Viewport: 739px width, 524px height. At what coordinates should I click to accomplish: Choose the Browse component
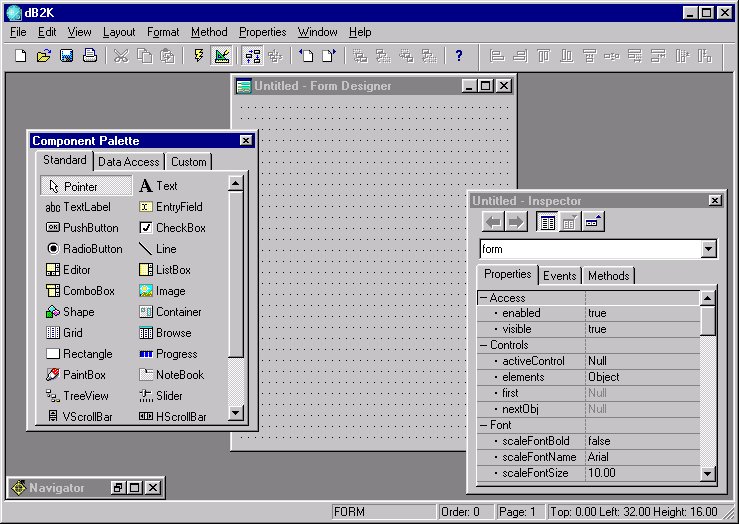click(165, 333)
